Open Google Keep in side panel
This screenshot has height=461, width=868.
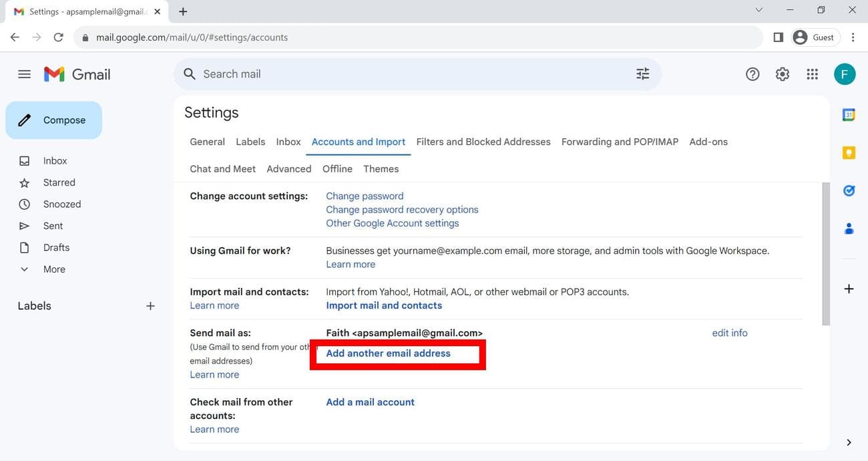(x=849, y=153)
